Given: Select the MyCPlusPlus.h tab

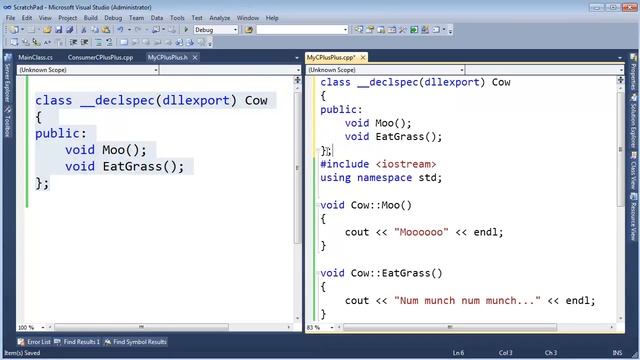Looking at the screenshot, I should click(x=167, y=58).
